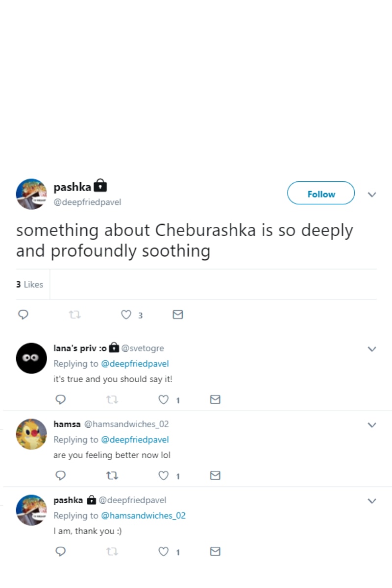The width and height of the screenshot is (392, 588).
Task: Reply to pashka's "I am, thank you" tweet
Action: 60,552
